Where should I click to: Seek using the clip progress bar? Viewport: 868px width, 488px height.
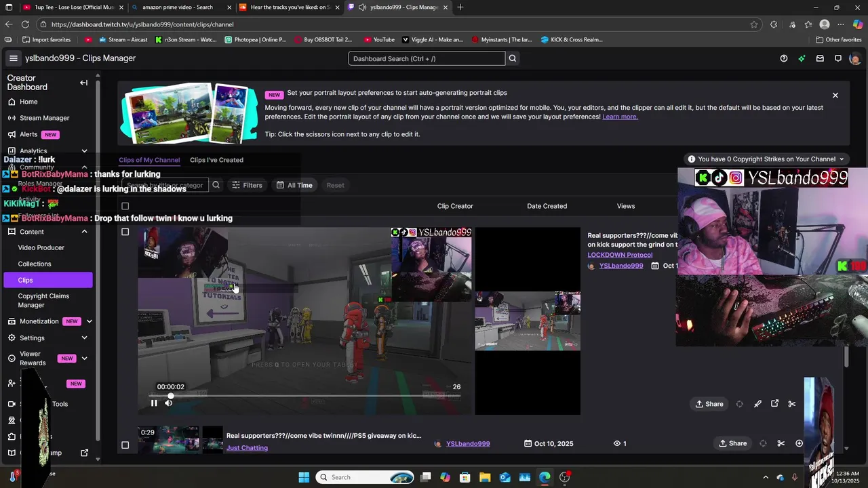pyautogui.click(x=305, y=395)
